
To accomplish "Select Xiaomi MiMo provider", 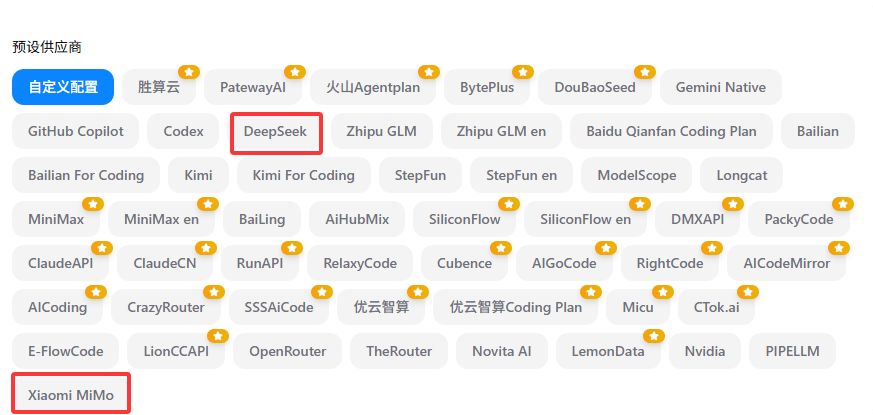I will click(71, 395).
